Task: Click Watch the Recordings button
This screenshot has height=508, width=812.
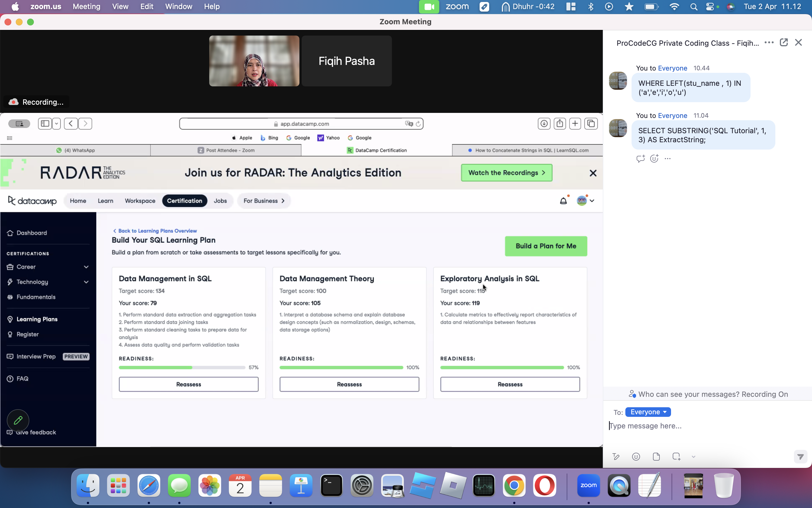Action: coord(507,173)
